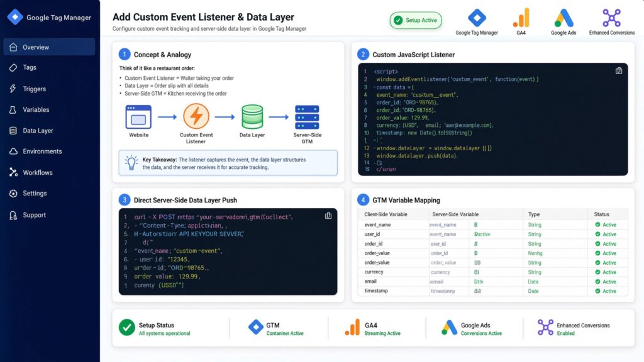Click the Settings gear icon in sidebar

pyautogui.click(x=13, y=194)
